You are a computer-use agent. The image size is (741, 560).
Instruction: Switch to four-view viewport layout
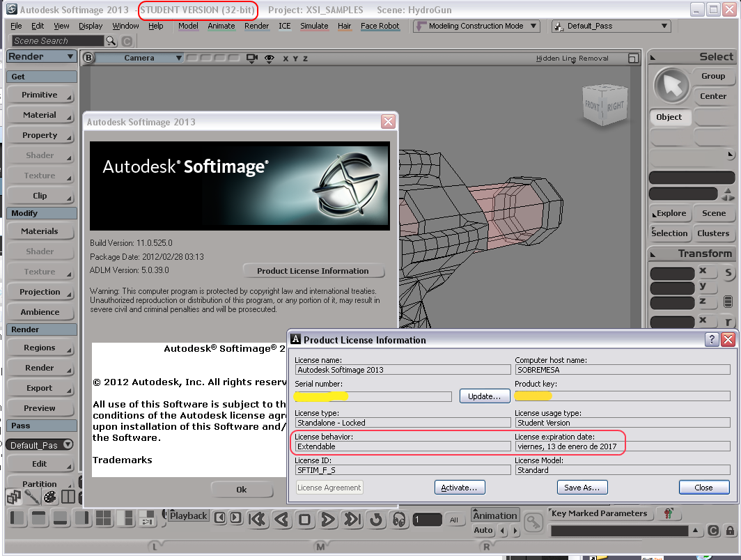pos(104,518)
